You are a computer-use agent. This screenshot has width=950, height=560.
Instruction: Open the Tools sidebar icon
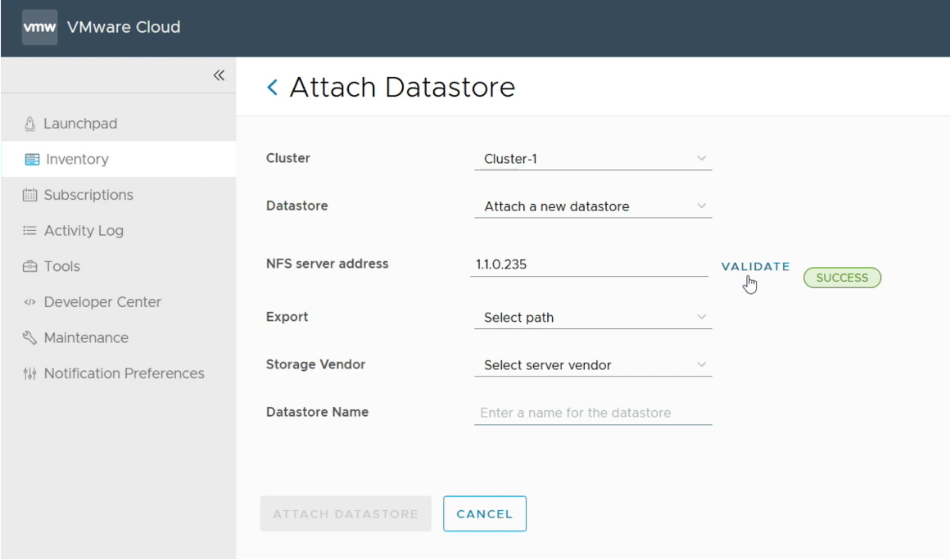(x=30, y=266)
